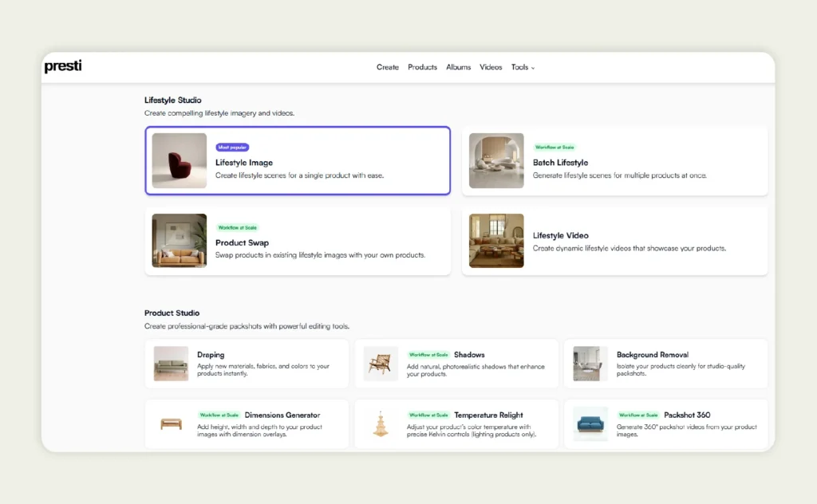Click the Dimensions Generator table icon
Screen dimensions: 817x504
[x=172, y=423]
